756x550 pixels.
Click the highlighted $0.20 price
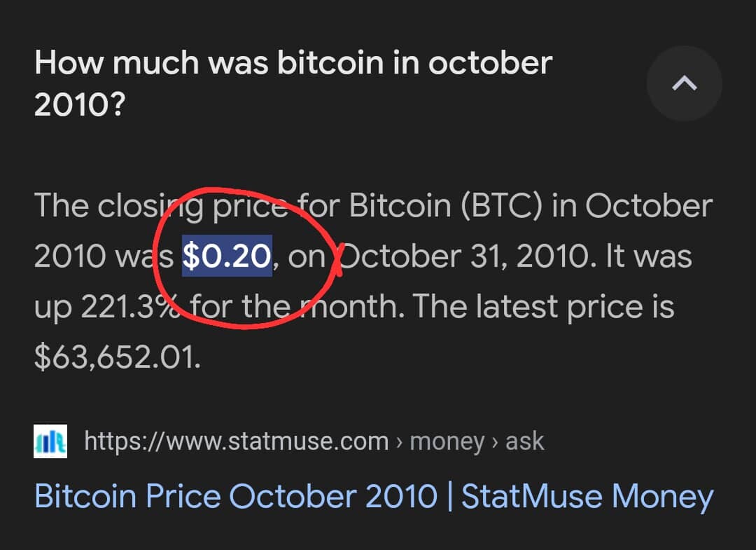[x=227, y=256]
